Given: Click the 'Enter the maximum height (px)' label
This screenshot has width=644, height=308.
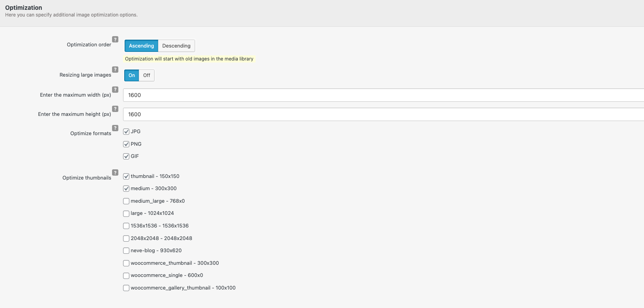Looking at the screenshot, I should pos(75,114).
